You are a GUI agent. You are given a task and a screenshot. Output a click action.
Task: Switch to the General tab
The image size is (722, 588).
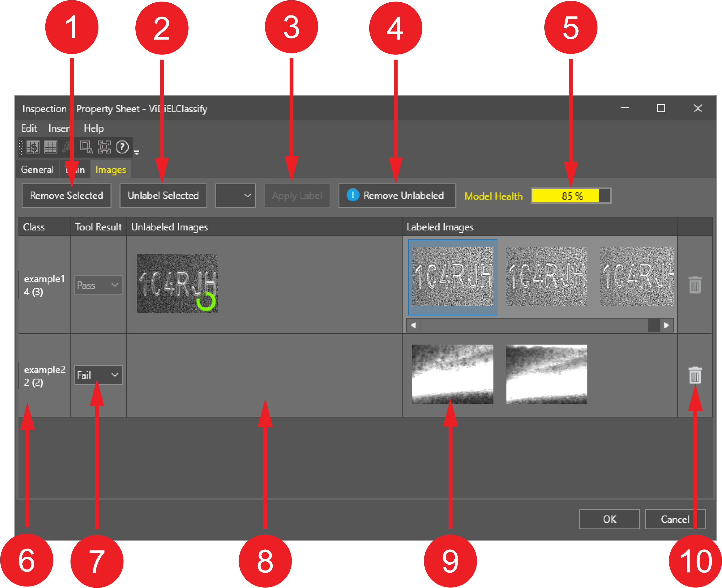(37, 169)
